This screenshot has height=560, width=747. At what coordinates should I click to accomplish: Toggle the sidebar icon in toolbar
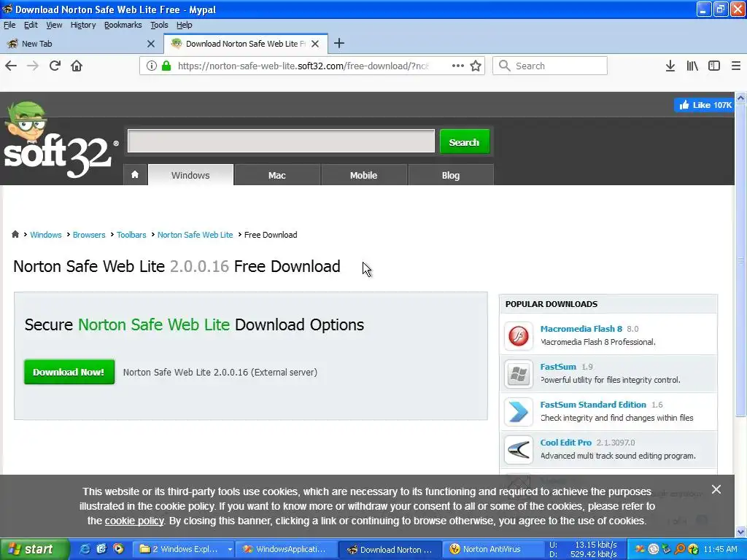[x=714, y=66]
